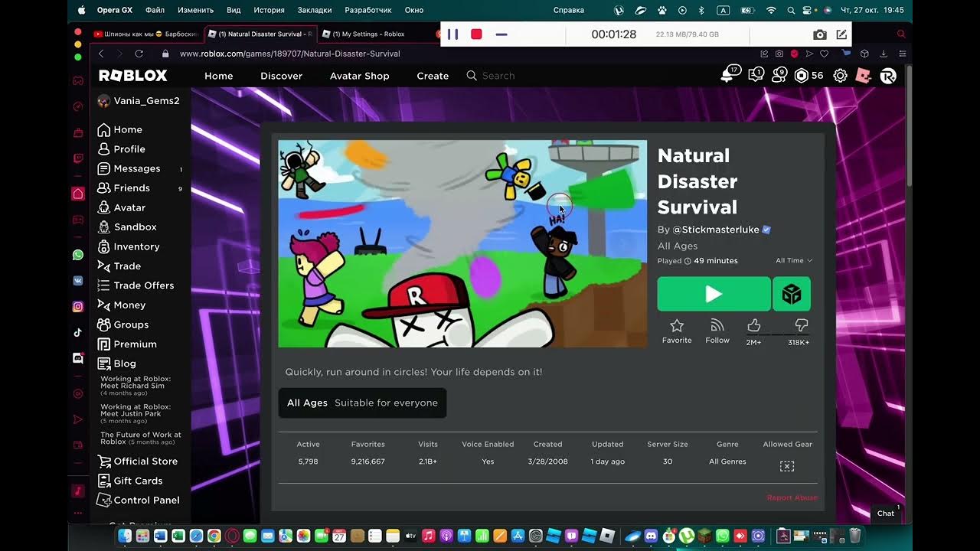980x551 pixels.
Task: Select the Visits value 2.1B+
Action: tap(428, 461)
